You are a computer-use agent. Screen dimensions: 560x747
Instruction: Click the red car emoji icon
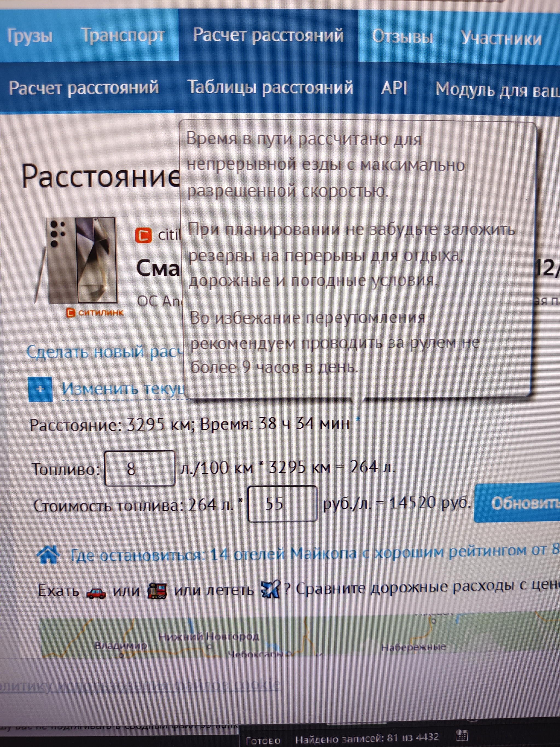pos(96,593)
